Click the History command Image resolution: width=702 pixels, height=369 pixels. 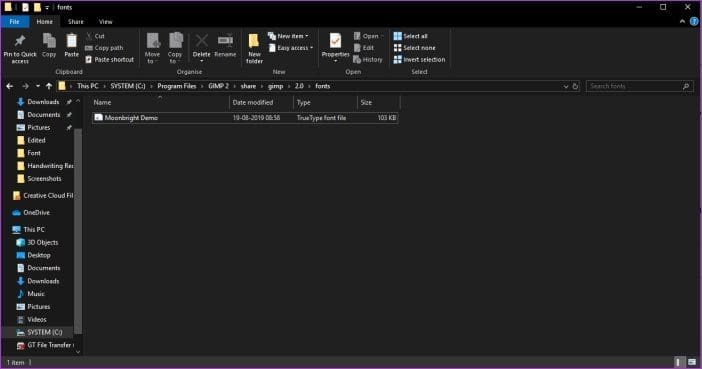[x=368, y=59]
